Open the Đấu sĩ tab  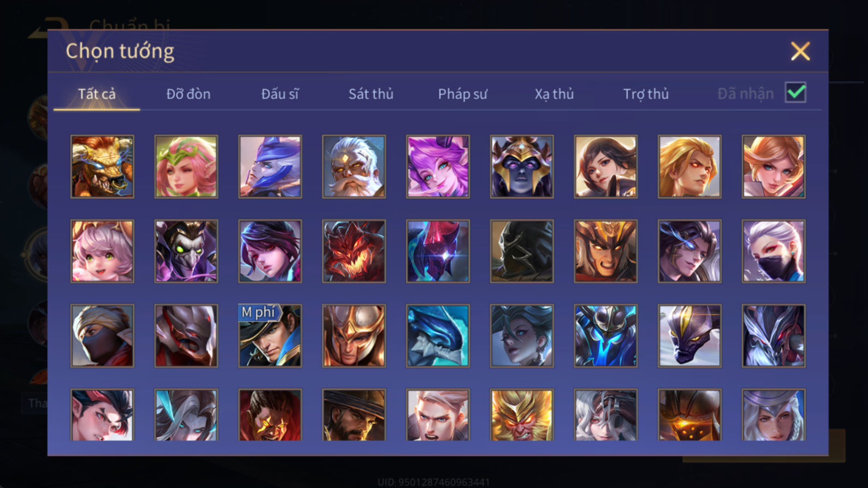280,94
